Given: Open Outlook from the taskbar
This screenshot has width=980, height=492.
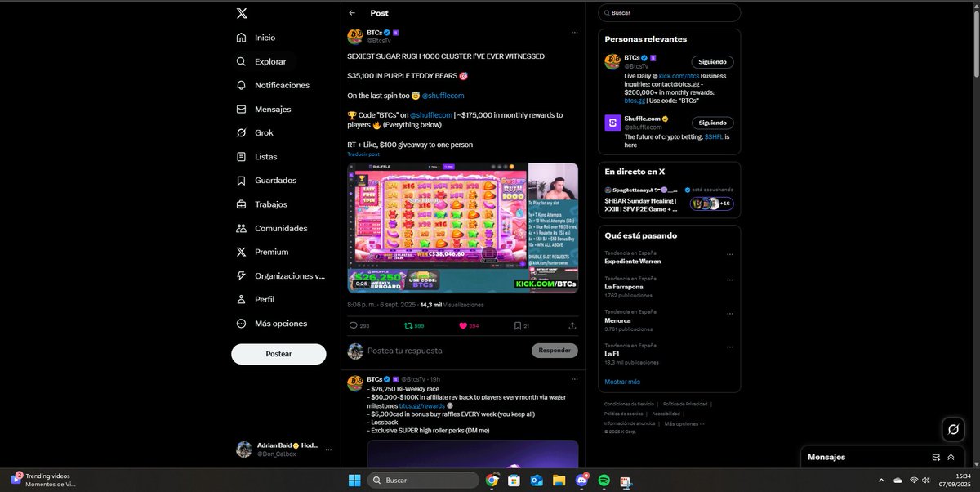Looking at the screenshot, I should pos(537,480).
